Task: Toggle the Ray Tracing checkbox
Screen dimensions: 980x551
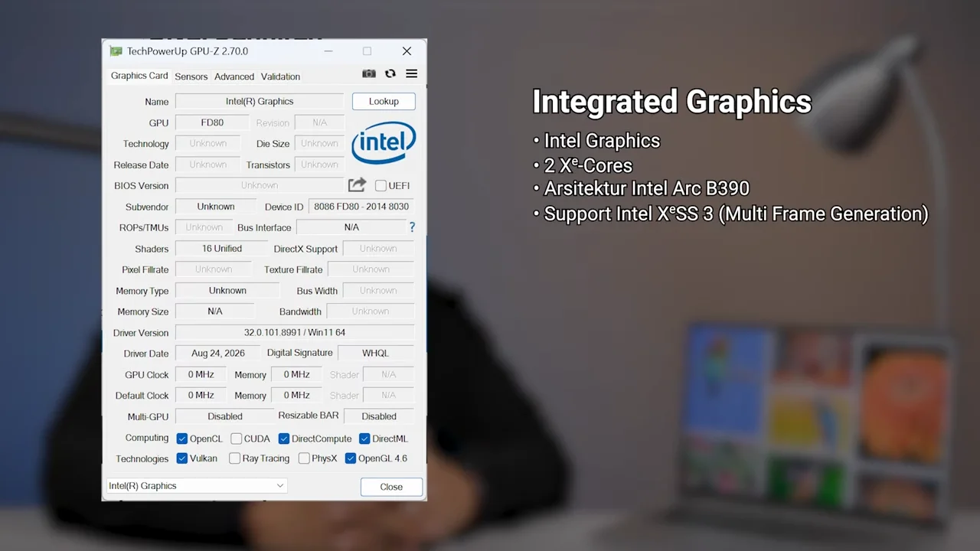Action: click(x=235, y=458)
